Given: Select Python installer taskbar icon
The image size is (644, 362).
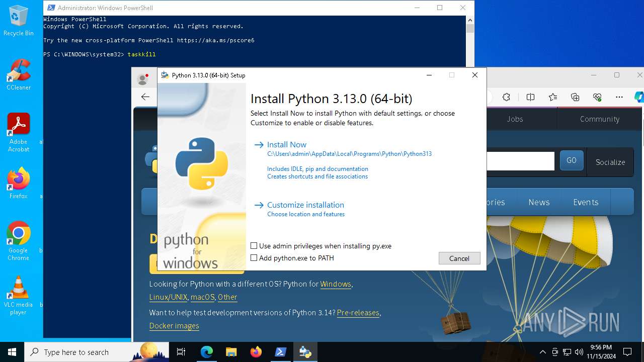Looking at the screenshot, I should (305, 352).
